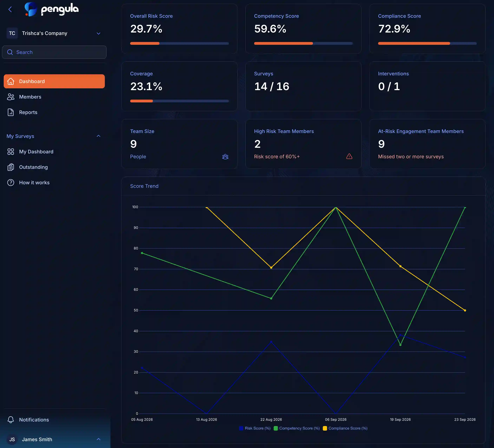The width and height of the screenshot is (494, 448).
Task: Toggle Risk Score legend swatch
Action: pyautogui.click(x=241, y=428)
